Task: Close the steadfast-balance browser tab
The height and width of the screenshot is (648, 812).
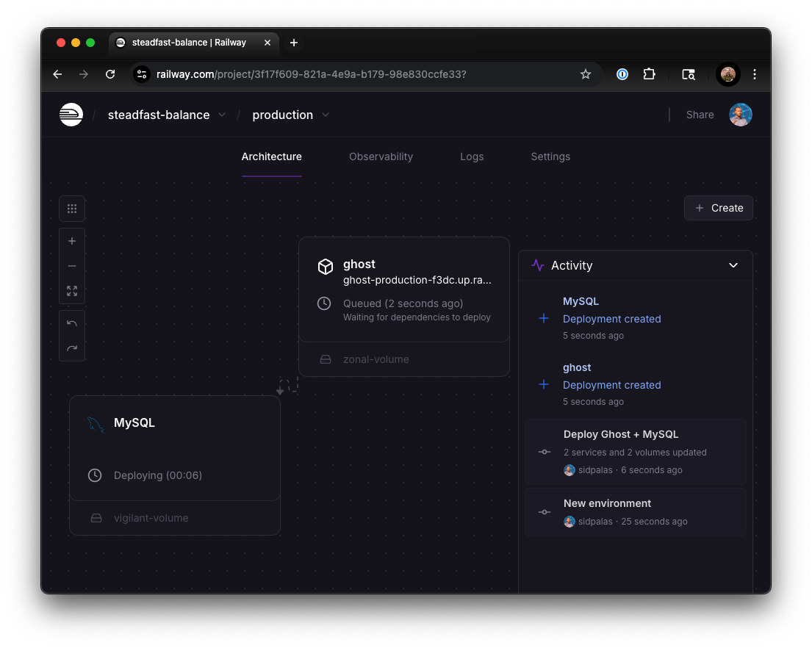Action: pos(267,43)
